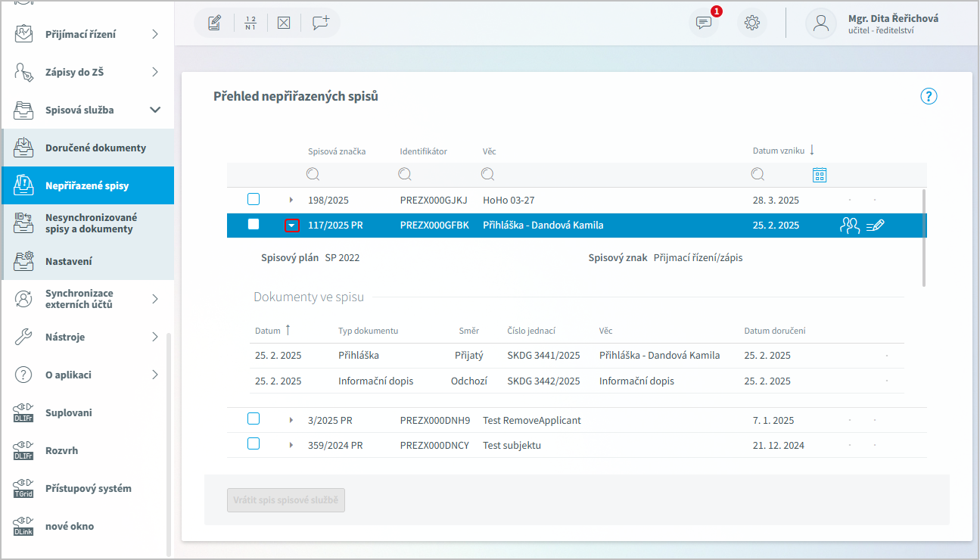Screen dimensions: 980x560
Task: Open Suplovani menu item
Action: tap(87, 412)
